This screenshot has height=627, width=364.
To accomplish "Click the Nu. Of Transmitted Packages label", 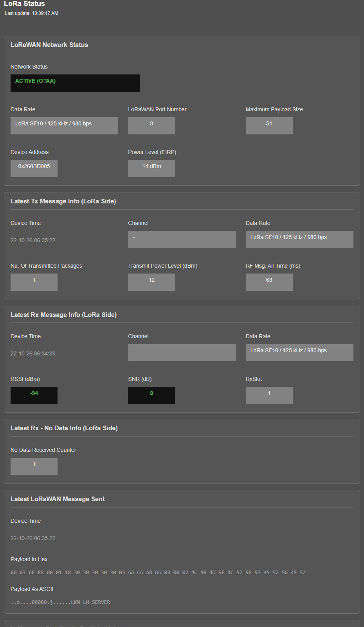I will 46,266.
